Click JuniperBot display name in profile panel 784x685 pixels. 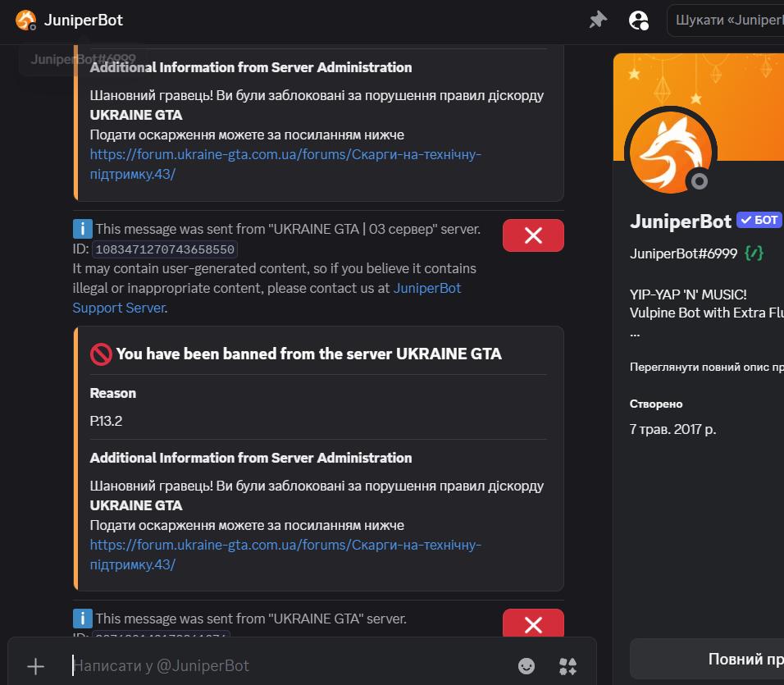click(681, 221)
